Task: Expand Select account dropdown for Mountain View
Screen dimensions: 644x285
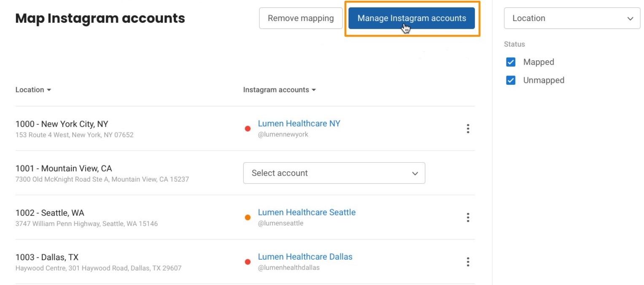Action: point(334,173)
